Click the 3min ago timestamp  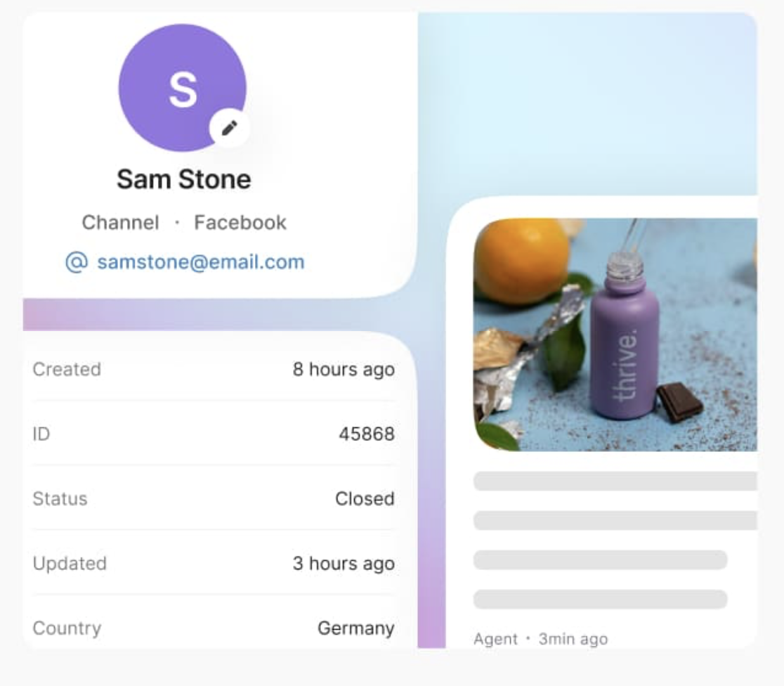point(573,639)
